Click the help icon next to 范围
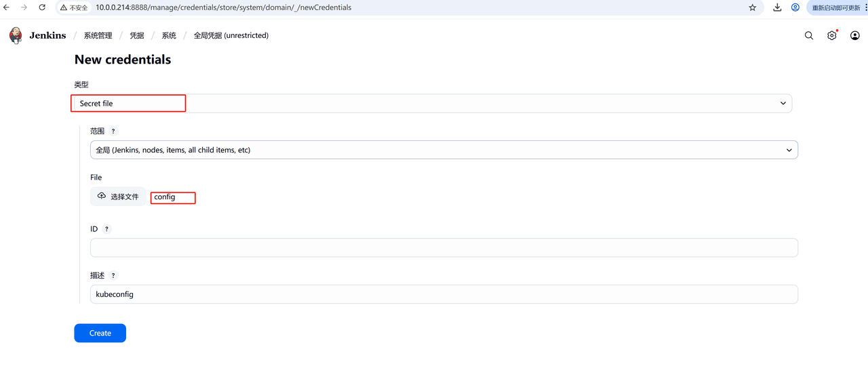Viewport: 868px width, 385px height. [113, 131]
